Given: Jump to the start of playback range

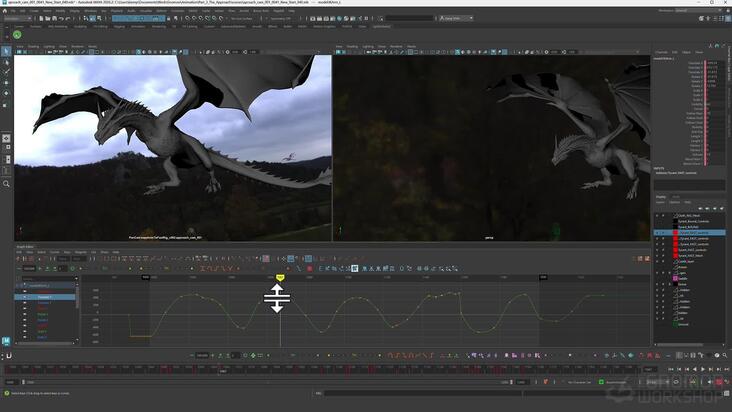Looking at the screenshot, I should [671, 369].
